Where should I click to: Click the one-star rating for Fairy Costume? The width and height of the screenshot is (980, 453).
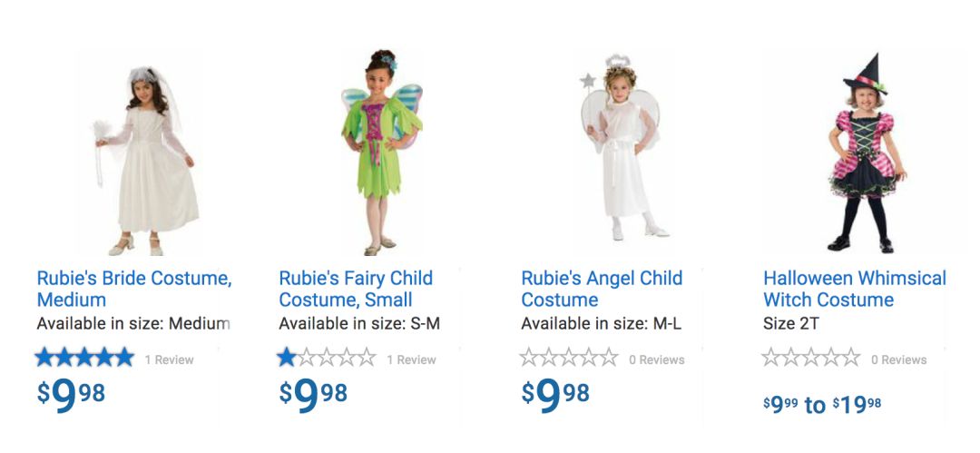[x=327, y=358]
